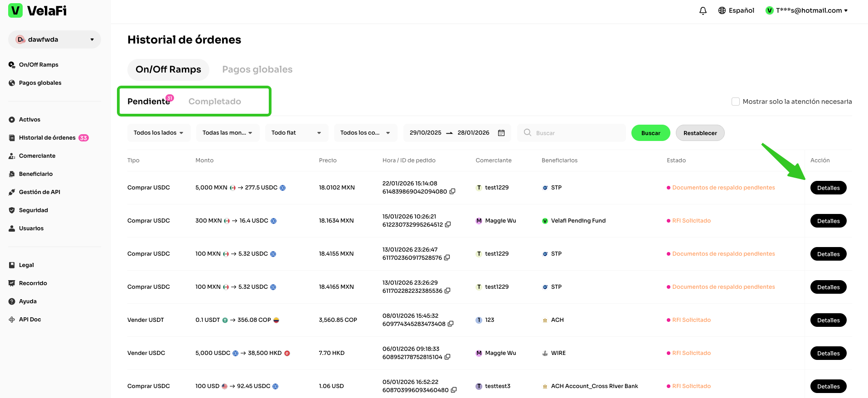
Task: Open Gestión de API from sidebar
Action: tap(39, 192)
